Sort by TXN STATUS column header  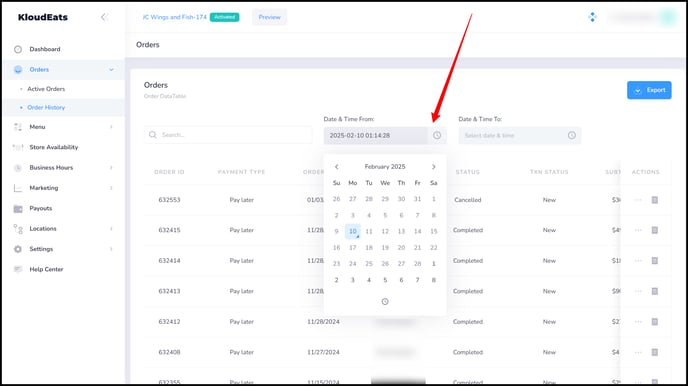tap(549, 172)
